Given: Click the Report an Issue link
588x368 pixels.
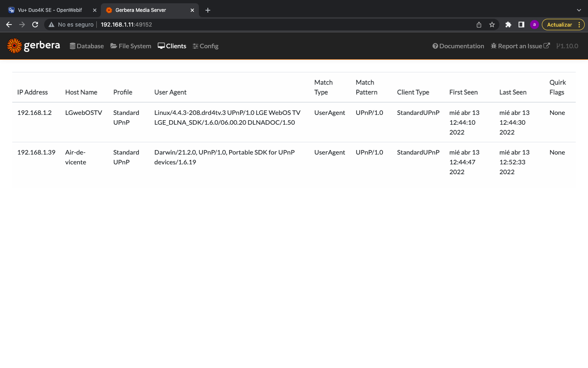Looking at the screenshot, I should click(520, 46).
